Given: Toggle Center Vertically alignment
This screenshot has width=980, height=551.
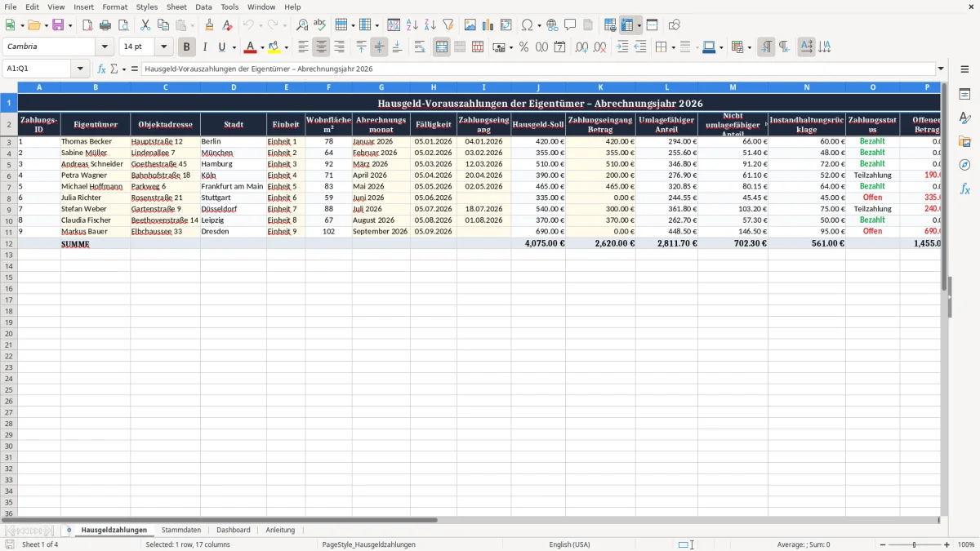Looking at the screenshot, I should point(379,47).
